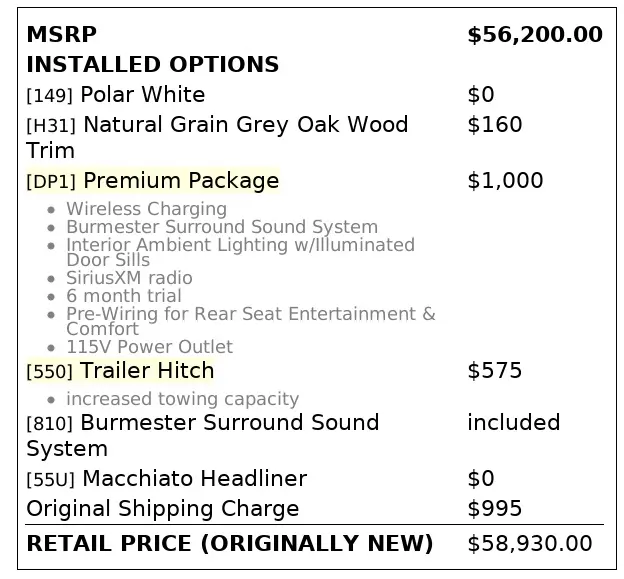Click the $1,000 Premium Package price
This screenshot has height=579, width=624.
point(505,181)
